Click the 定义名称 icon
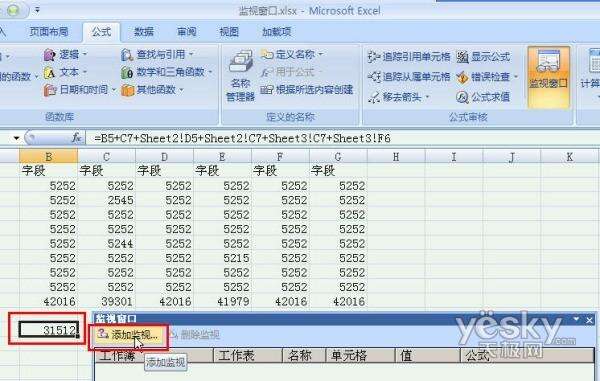 click(x=267, y=54)
